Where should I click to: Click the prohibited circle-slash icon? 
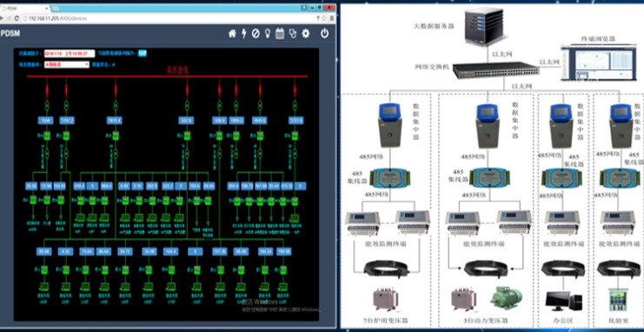click(256, 34)
